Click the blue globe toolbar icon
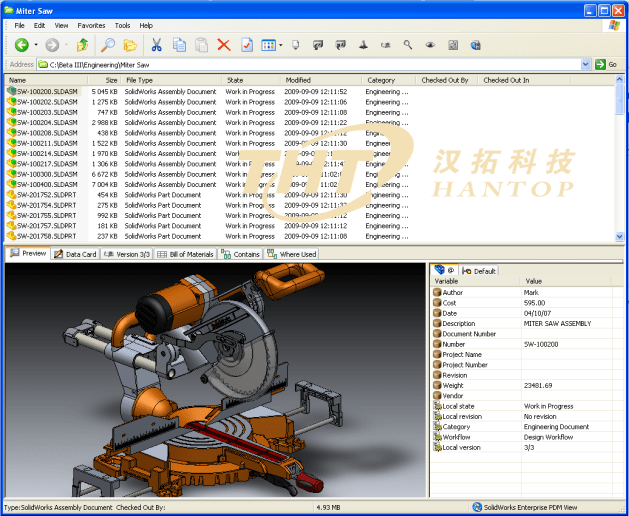This screenshot has width=629, height=516. [475, 45]
